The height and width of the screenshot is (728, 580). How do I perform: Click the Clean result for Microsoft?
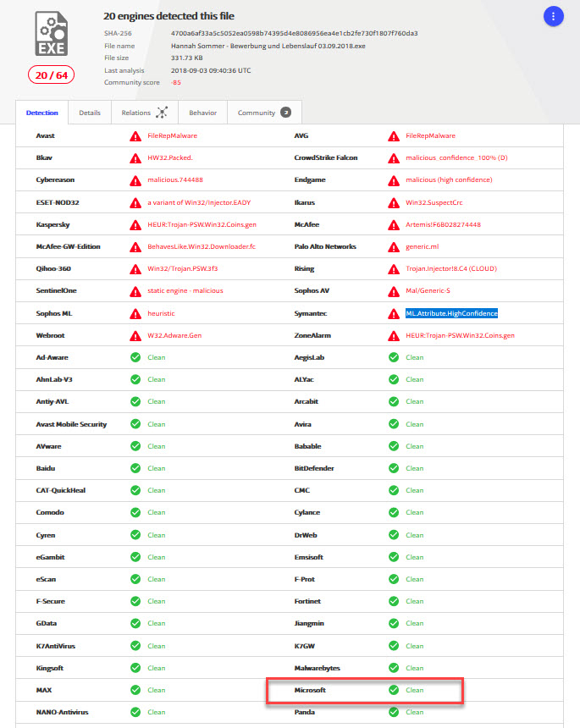(415, 690)
